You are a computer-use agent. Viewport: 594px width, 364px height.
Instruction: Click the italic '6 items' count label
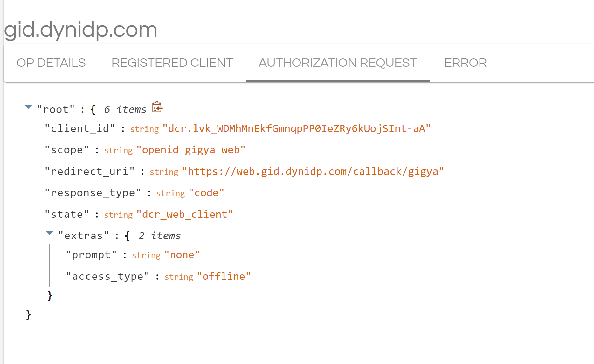pyautogui.click(x=125, y=109)
